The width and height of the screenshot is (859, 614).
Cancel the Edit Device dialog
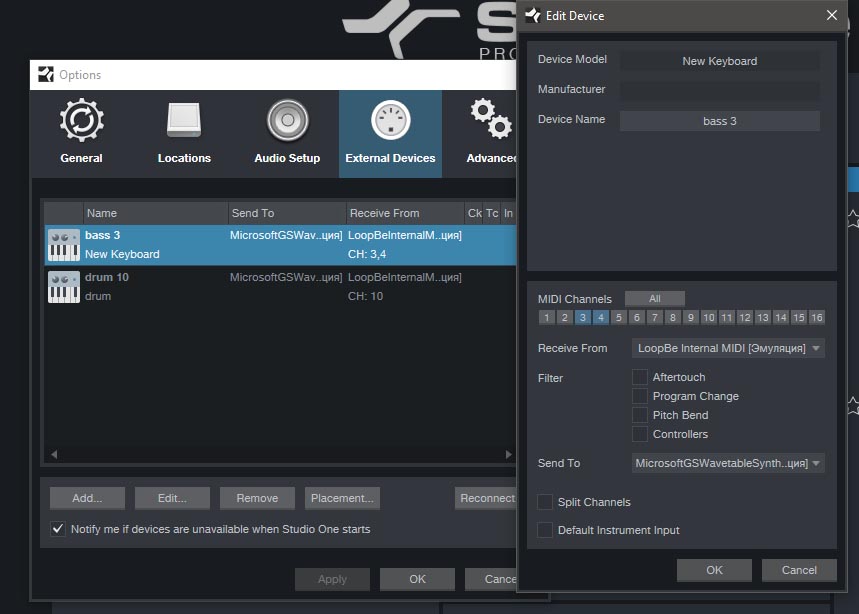point(799,570)
